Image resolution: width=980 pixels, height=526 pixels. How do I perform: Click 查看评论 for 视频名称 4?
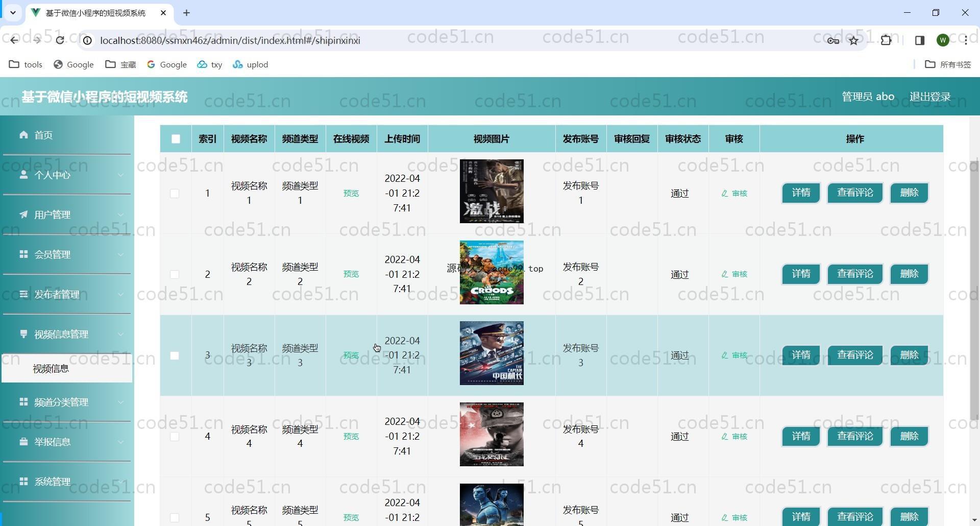click(x=855, y=436)
